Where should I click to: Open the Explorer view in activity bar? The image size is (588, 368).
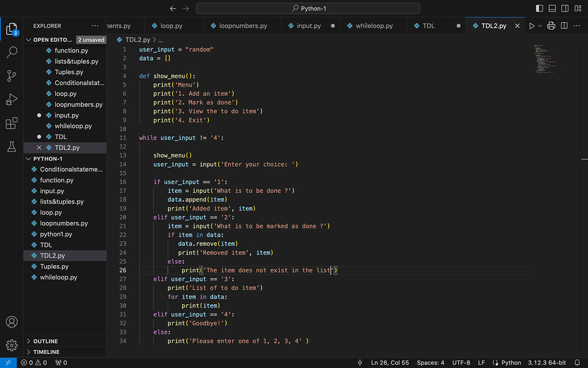click(12, 29)
